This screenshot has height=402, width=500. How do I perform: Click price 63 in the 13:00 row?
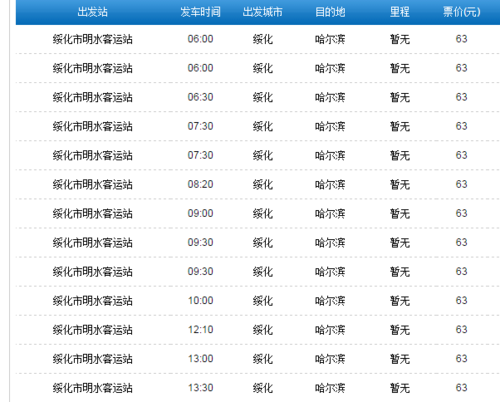[x=461, y=359]
